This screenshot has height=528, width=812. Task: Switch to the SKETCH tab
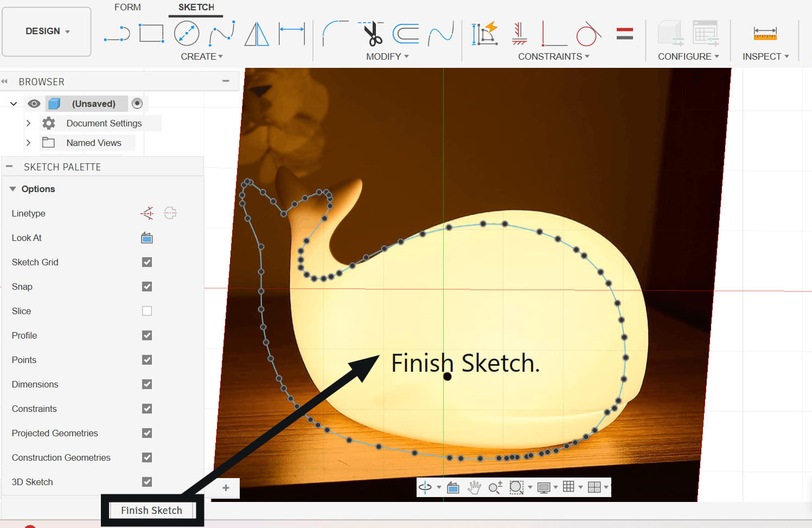pyautogui.click(x=196, y=7)
